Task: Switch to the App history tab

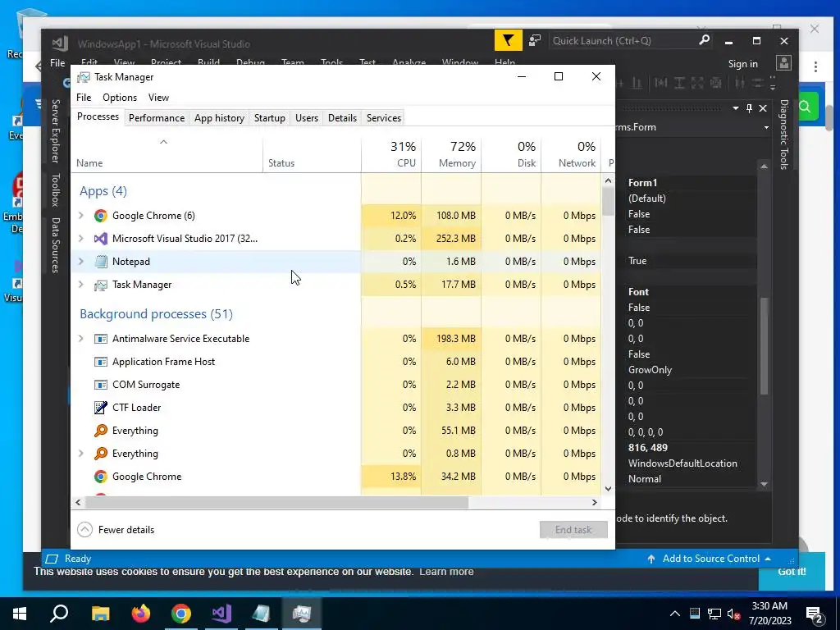Action: 219,118
